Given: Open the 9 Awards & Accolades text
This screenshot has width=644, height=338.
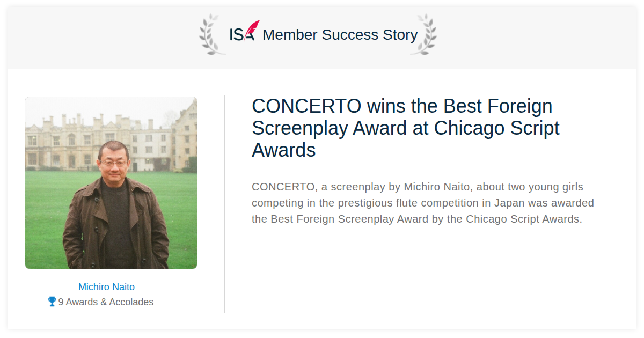Looking at the screenshot, I should (106, 302).
